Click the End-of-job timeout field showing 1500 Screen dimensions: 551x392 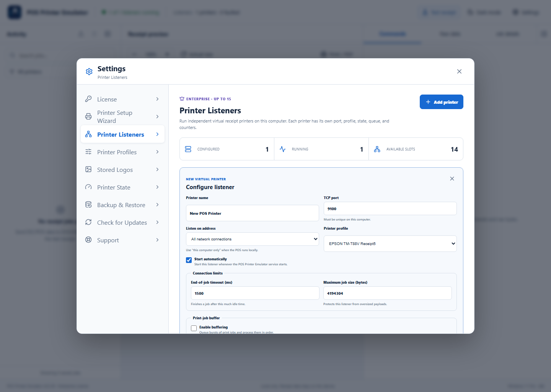(x=255, y=293)
